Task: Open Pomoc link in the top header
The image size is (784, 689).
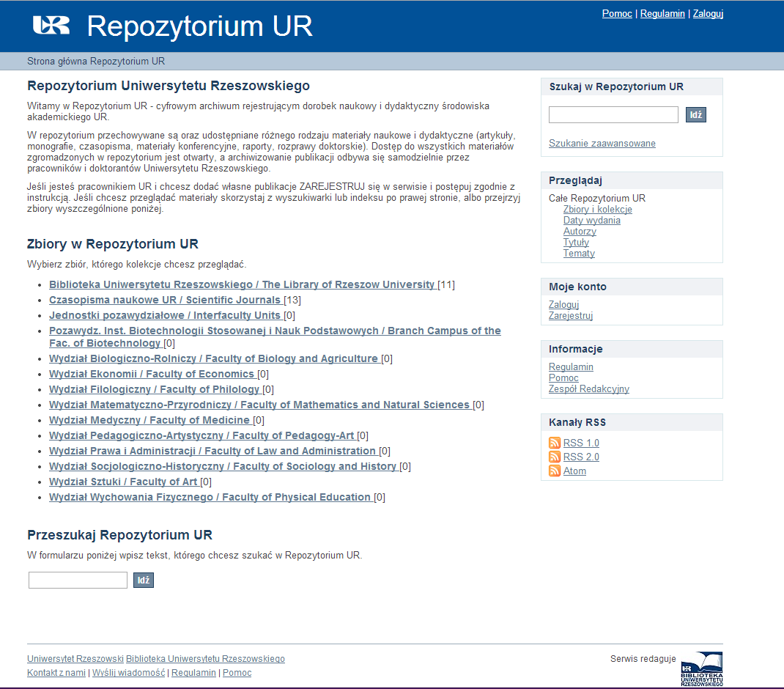Action: (x=617, y=13)
